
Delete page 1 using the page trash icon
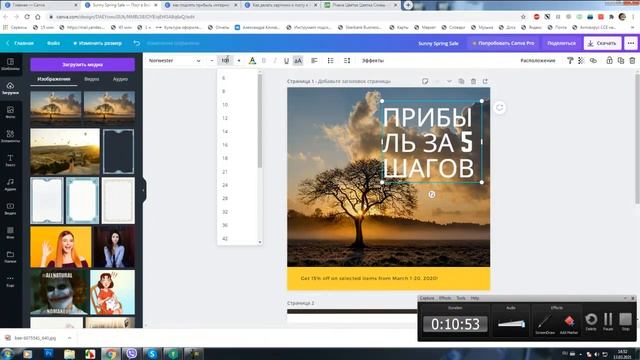point(473,81)
